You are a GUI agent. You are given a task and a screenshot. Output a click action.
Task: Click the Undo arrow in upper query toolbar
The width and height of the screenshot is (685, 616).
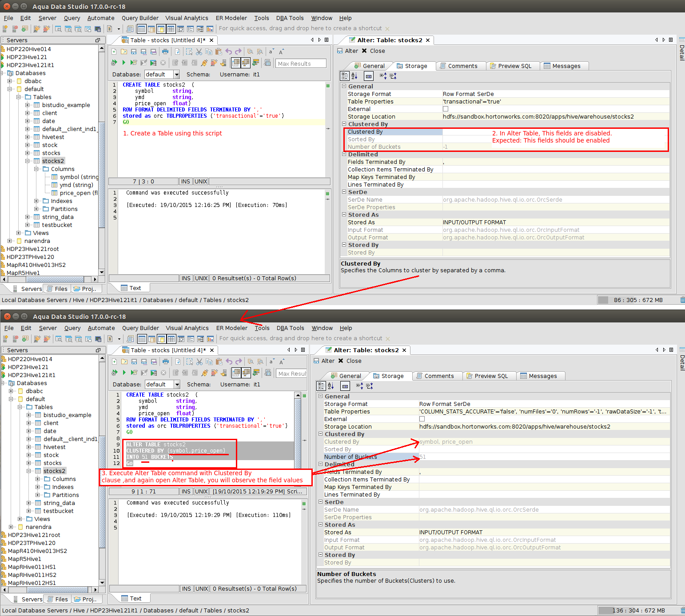tap(229, 52)
